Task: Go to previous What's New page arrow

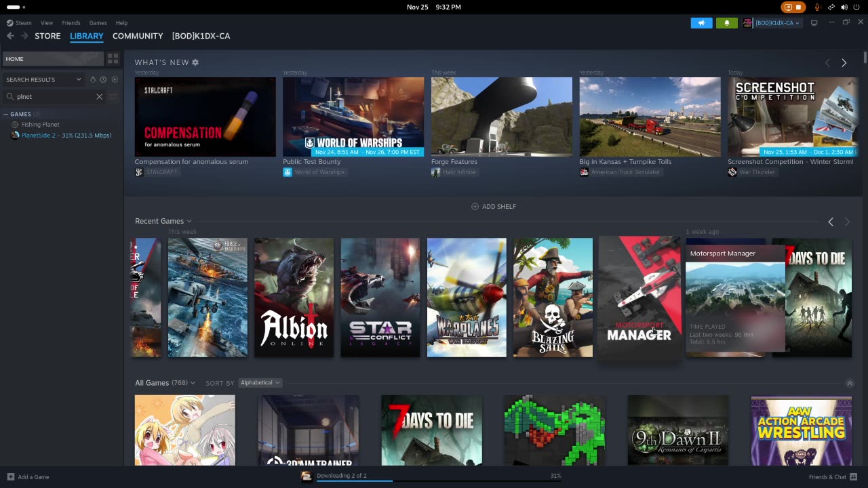Action: pos(827,63)
